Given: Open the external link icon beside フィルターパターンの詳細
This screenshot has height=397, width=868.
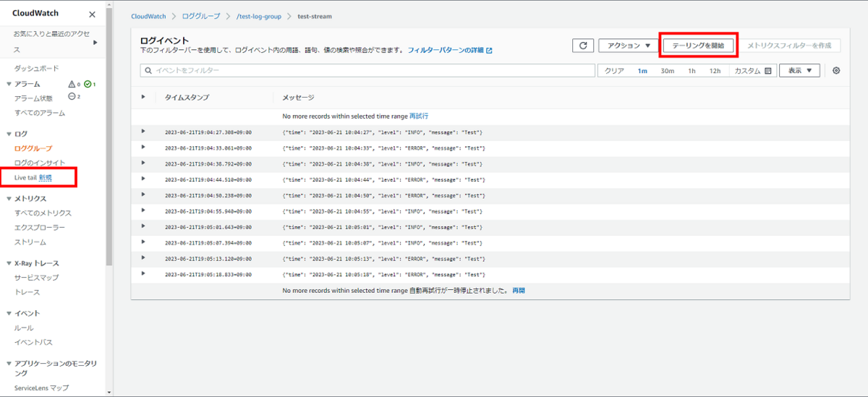Looking at the screenshot, I should tap(489, 51).
